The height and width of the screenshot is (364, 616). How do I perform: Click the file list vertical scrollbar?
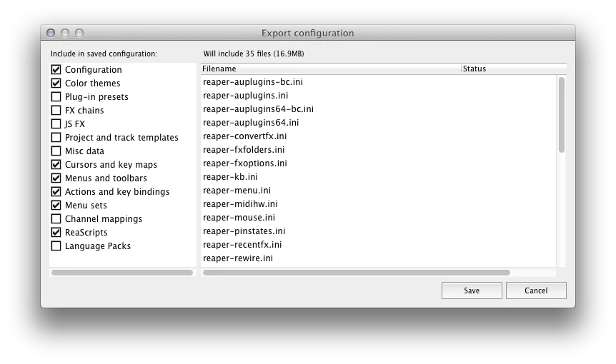click(562, 114)
